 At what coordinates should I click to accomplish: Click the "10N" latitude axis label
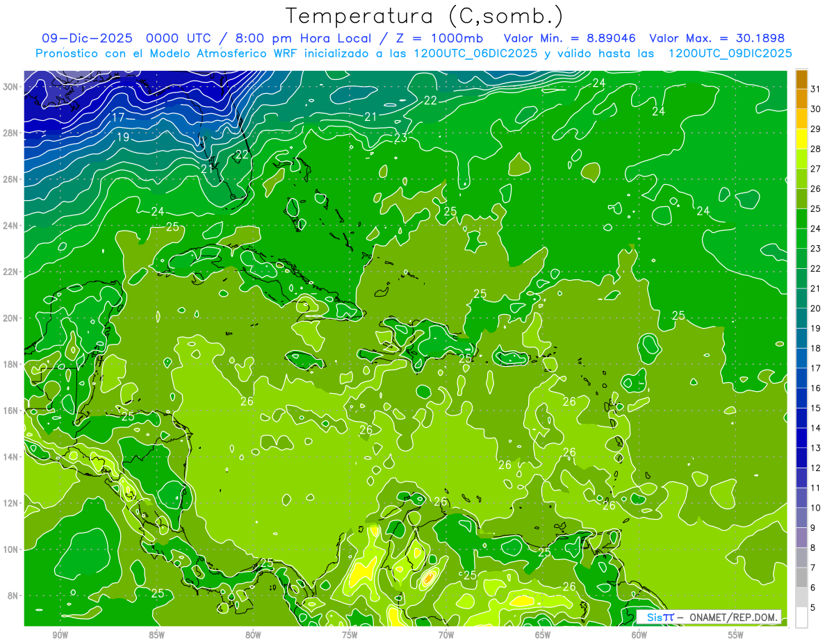11,550
